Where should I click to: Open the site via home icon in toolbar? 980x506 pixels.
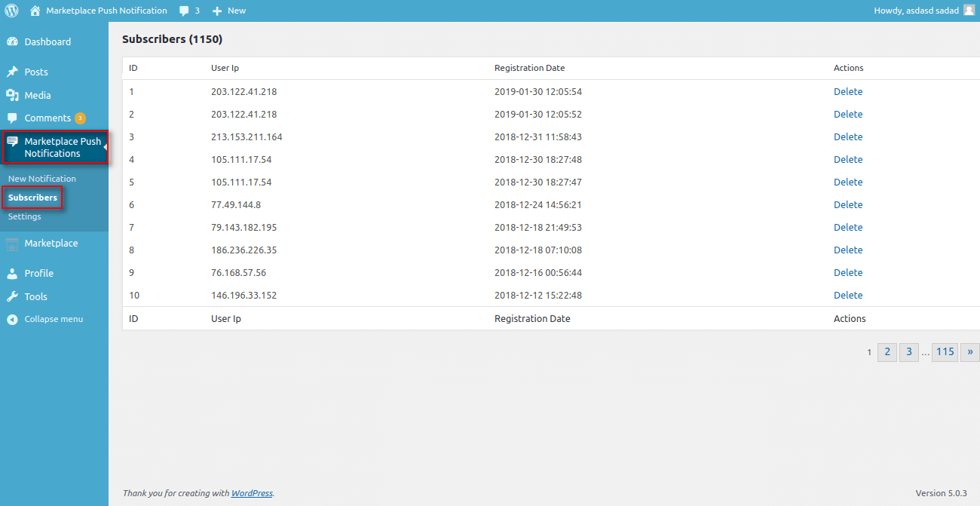click(x=33, y=10)
